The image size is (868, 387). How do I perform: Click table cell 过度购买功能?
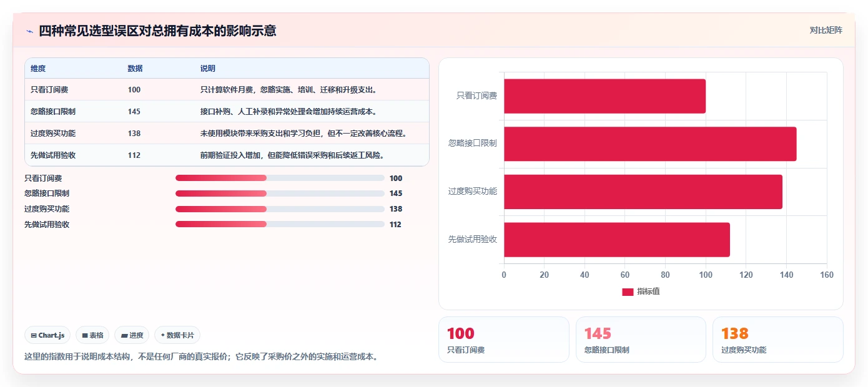pos(53,134)
